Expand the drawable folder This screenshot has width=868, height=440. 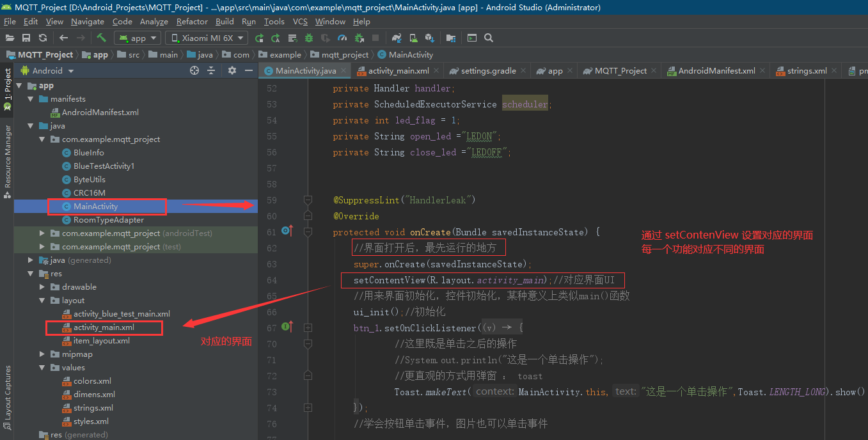[x=43, y=287]
